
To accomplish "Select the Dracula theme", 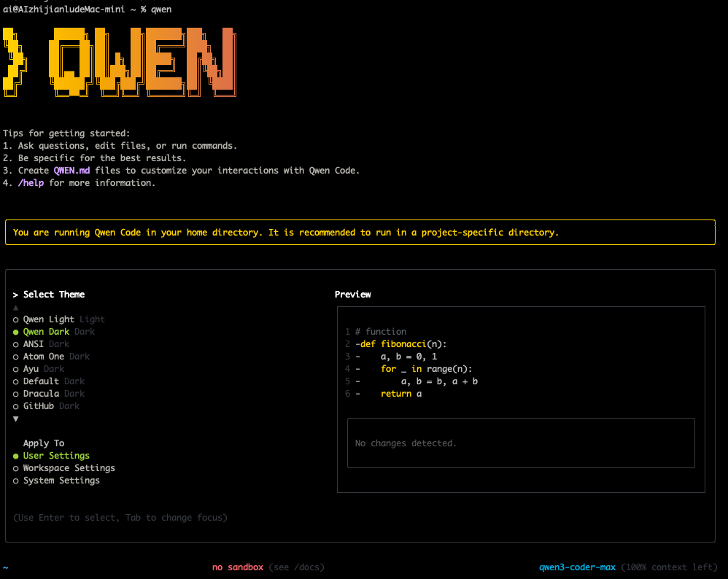I will pyautogui.click(x=49, y=394).
